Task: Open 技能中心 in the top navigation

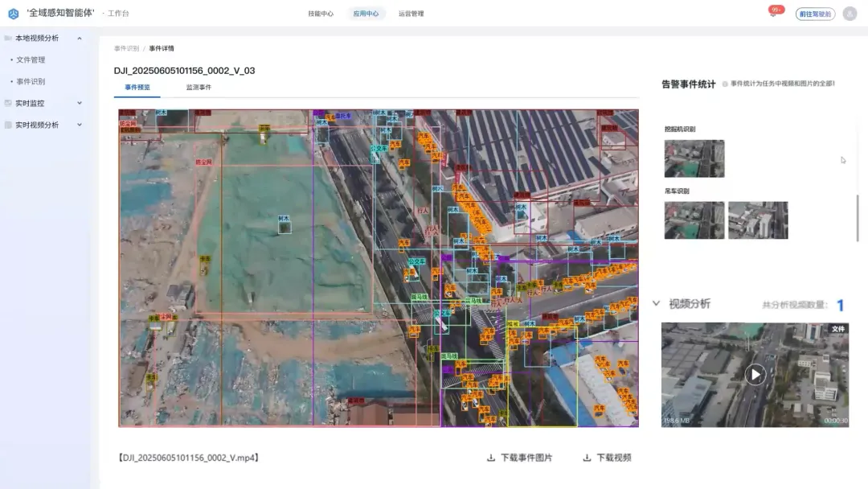Action: [x=321, y=14]
